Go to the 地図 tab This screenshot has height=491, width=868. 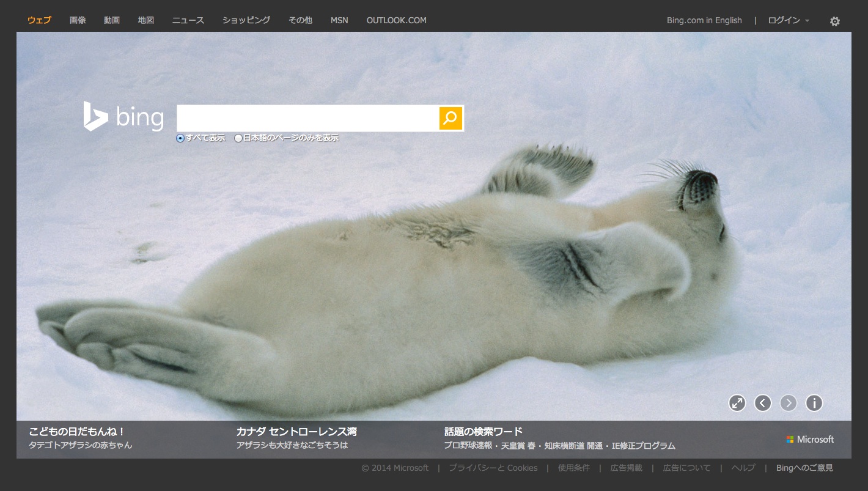pos(146,20)
